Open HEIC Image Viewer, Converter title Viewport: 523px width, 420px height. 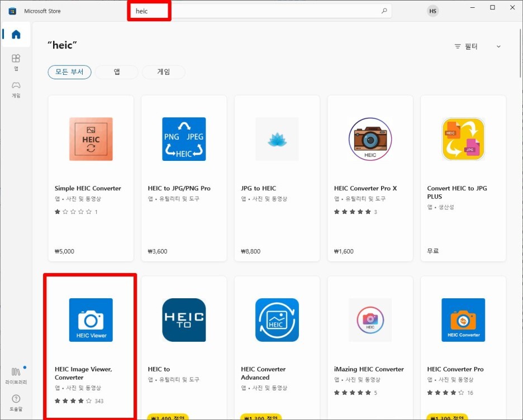coord(83,373)
